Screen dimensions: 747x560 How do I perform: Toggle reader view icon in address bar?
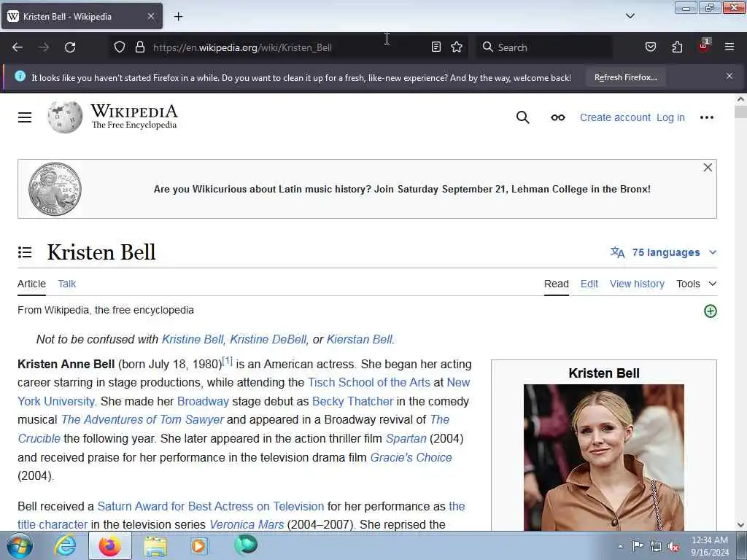[x=436, y=47]
